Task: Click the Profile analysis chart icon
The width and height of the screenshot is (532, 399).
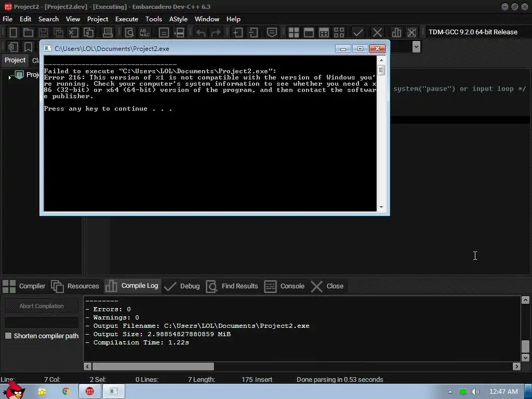Action: coord(396,33)
